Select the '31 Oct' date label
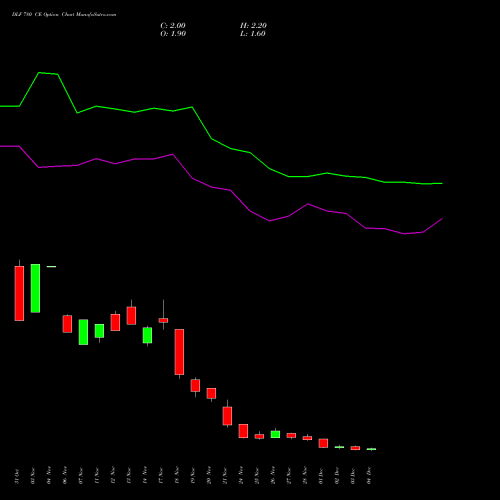The width and height of the screenshot is (500, 500). tap(17, 476)
